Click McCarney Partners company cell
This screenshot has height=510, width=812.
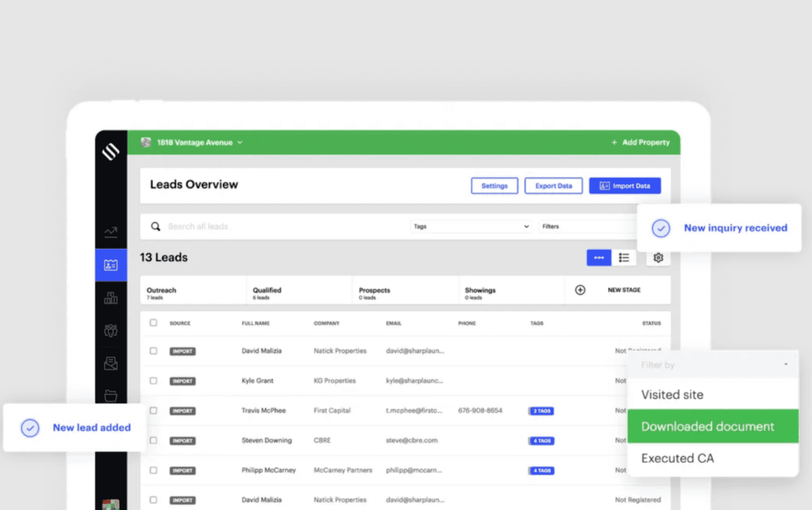343,470
